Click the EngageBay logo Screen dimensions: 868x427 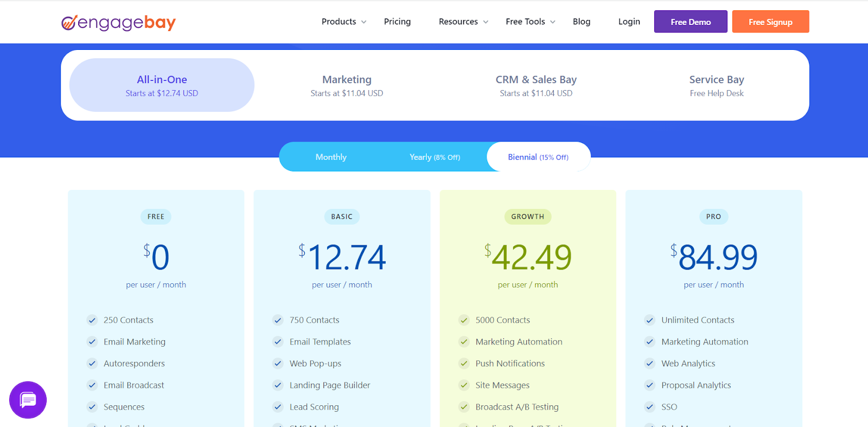pos(118,22)
